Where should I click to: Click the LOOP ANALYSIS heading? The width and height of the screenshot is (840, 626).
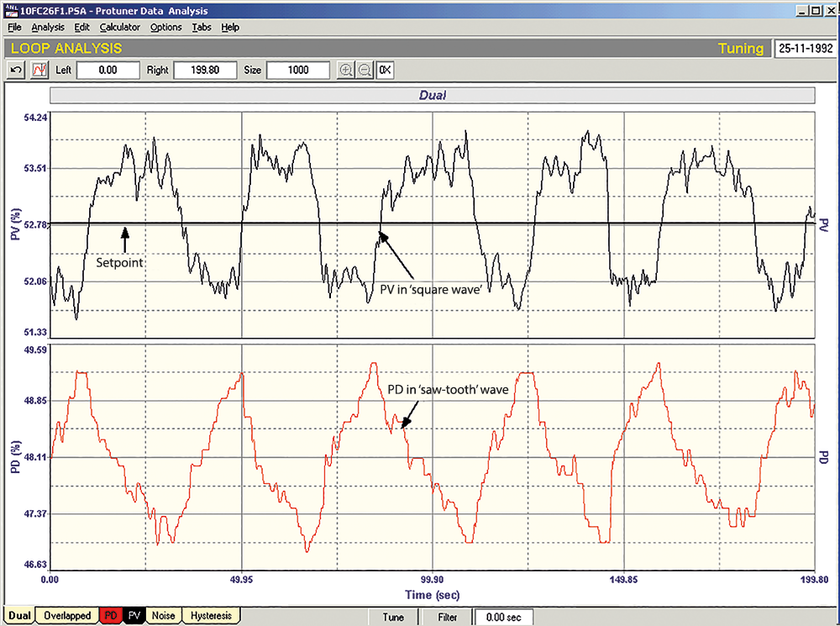(66, 48)
